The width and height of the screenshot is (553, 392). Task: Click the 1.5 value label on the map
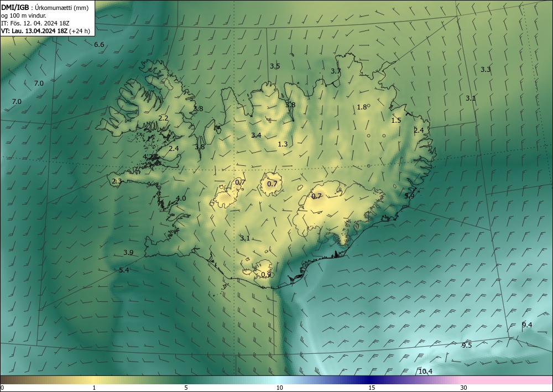(x=396, y=120)
